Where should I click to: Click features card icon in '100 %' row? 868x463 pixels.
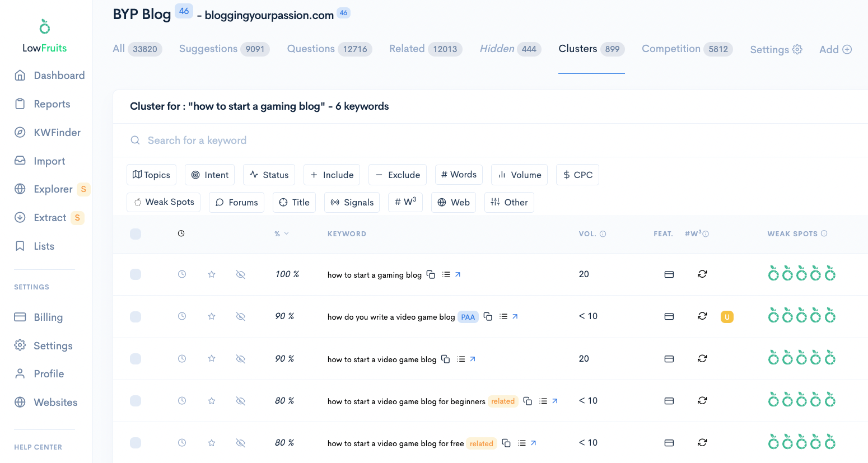[669, 274]
